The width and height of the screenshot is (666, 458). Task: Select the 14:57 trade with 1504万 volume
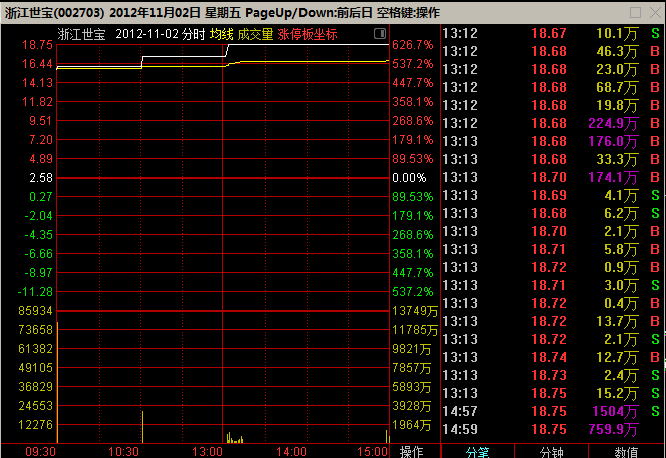(552, 411)
